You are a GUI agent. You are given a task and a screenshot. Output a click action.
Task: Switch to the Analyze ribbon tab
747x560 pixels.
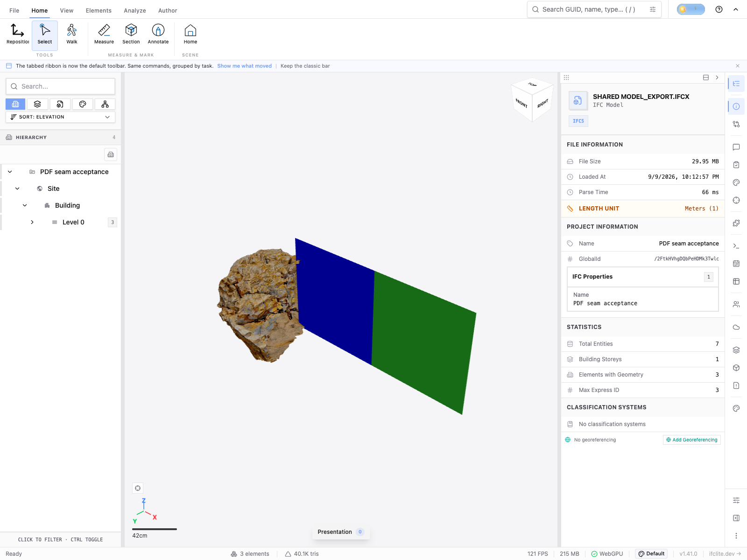point(135,10)
